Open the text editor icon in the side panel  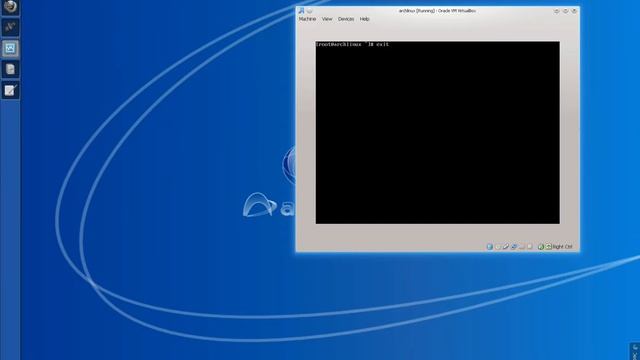10,90
